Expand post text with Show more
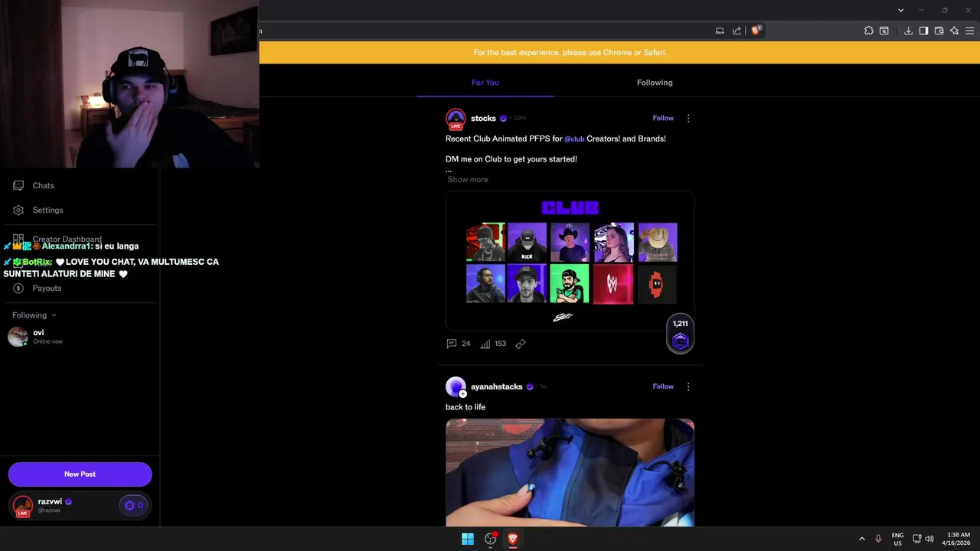 [468, 179]
